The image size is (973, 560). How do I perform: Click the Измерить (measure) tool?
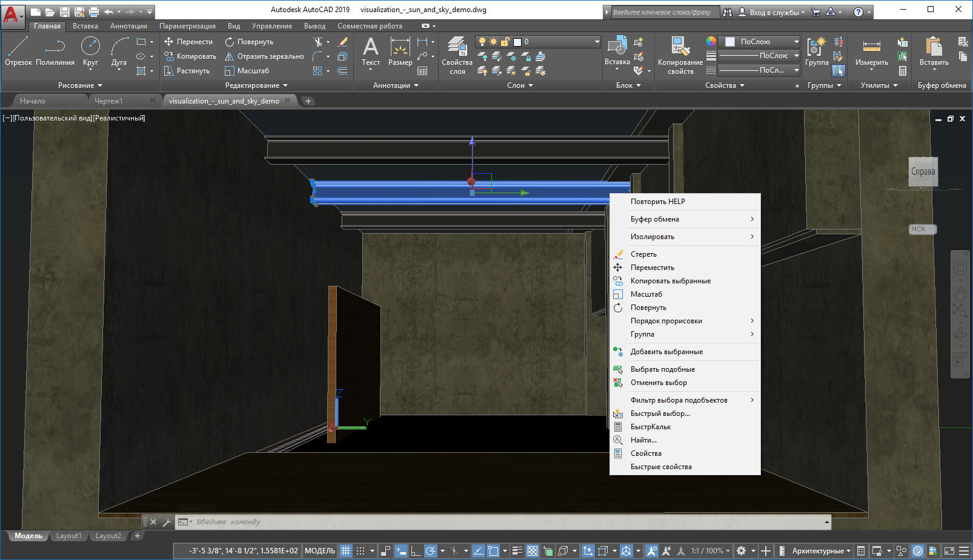click(872, 52)
